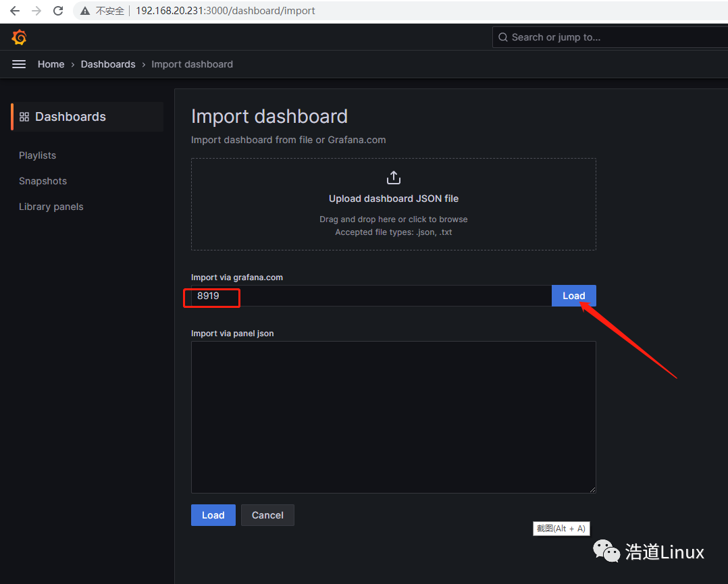
Task: Click the Import via grafana.com label
Action: tap(237, 277)
